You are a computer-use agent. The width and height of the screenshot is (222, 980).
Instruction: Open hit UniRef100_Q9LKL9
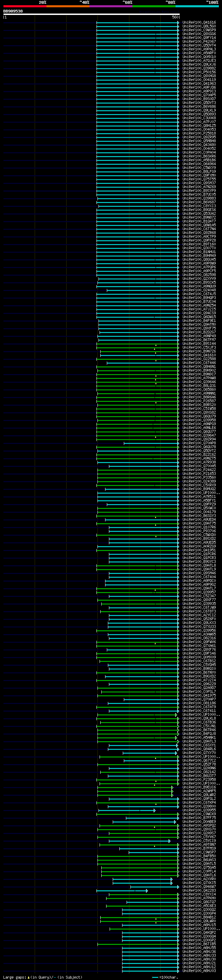coord(199,110)
